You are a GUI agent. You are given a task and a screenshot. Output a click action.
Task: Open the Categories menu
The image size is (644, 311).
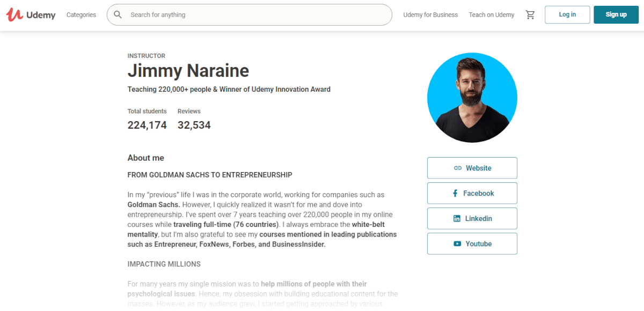pyautogui.click(x=81, y=15)
